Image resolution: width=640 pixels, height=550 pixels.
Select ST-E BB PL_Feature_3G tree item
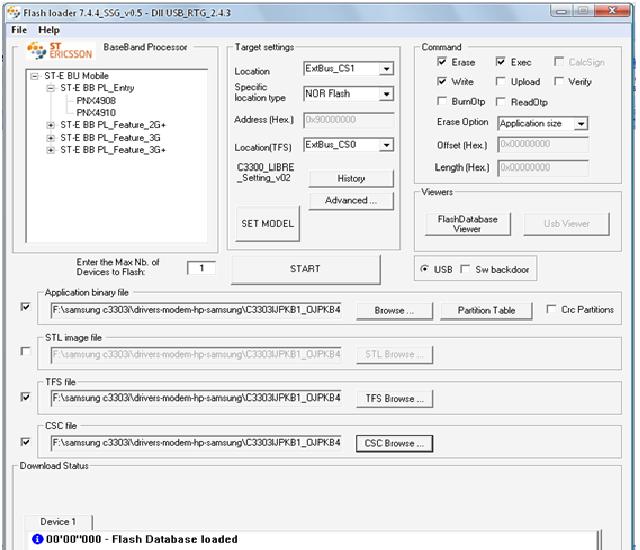[x=110, y=138]
